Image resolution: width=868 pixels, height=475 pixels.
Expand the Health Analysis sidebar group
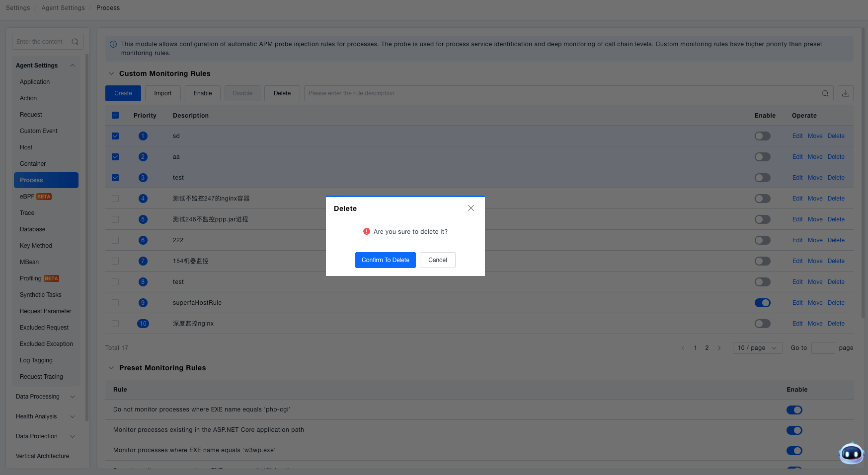[73, 416]
